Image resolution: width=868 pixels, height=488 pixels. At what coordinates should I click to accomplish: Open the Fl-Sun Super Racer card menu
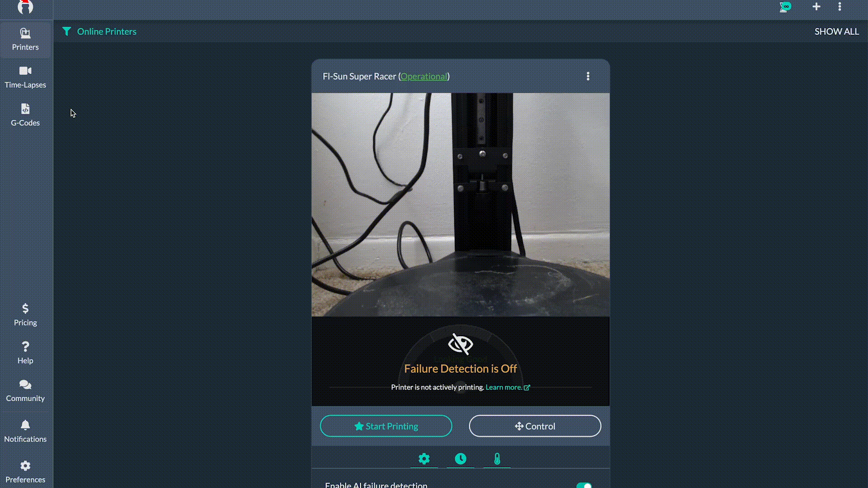point(588,76)
